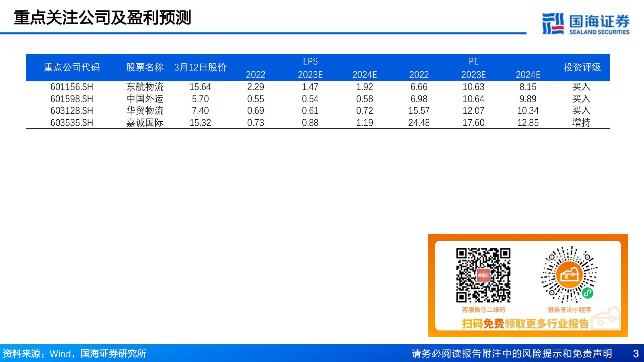This screenshot has height=362, width=644.
Task: Click stock code 601156.SH
Action: tap(72, 87)
